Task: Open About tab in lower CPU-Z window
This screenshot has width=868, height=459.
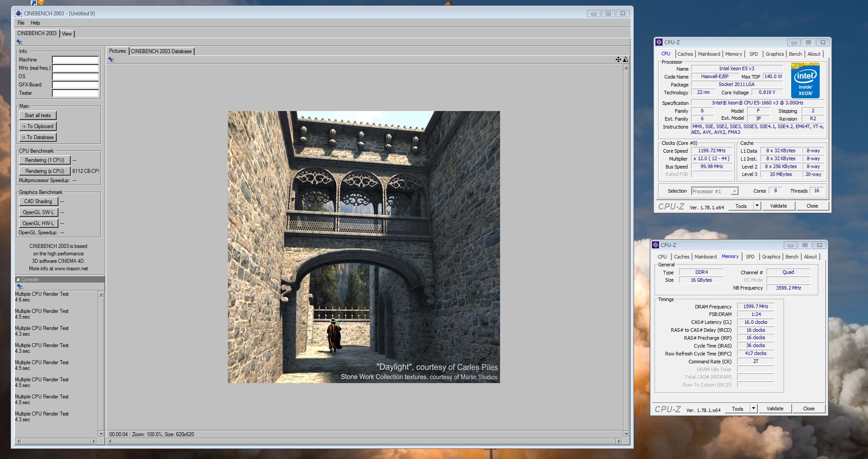Action: [x=810, y=257]
